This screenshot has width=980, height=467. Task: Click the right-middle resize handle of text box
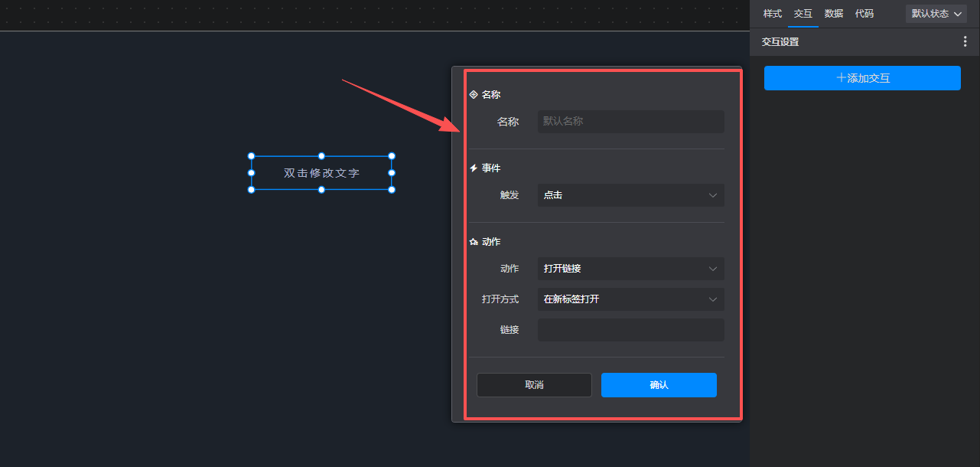(x=392, y=173)
